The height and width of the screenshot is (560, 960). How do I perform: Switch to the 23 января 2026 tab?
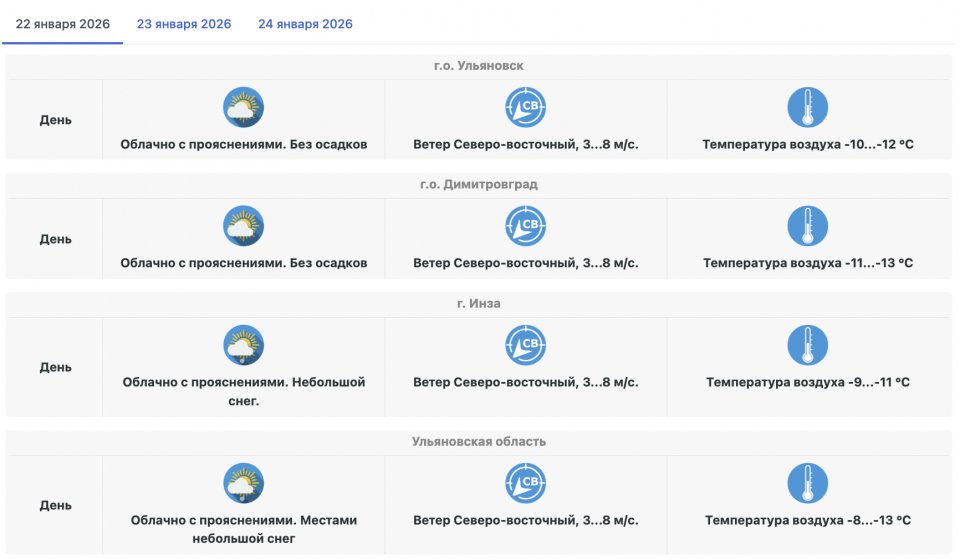pyautogui.click(x=184, y=24)
